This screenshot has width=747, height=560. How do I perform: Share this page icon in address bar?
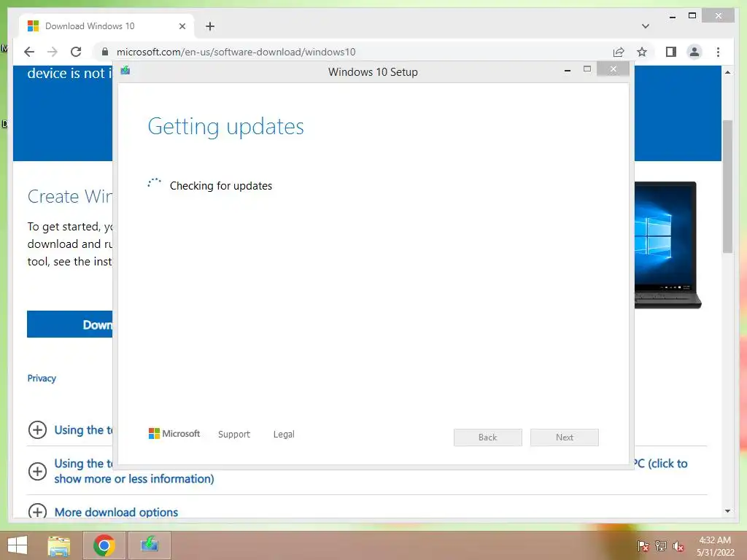click(x=619, y=52)
